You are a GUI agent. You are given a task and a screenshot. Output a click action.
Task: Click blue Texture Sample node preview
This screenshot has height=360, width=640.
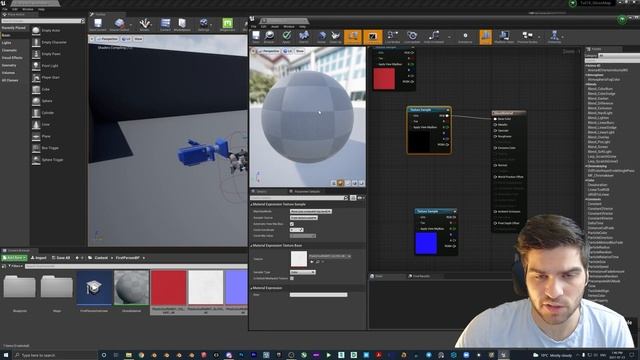click(x=426, y=243)
